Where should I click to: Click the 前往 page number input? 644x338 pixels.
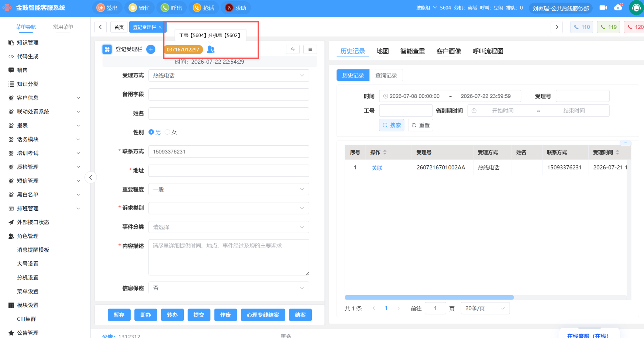[x=435, y=308]
